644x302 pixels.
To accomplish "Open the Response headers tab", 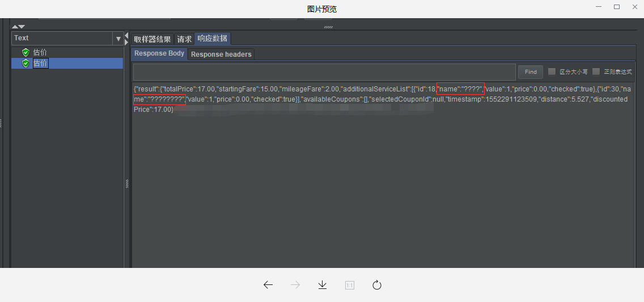I will (221, 54).
